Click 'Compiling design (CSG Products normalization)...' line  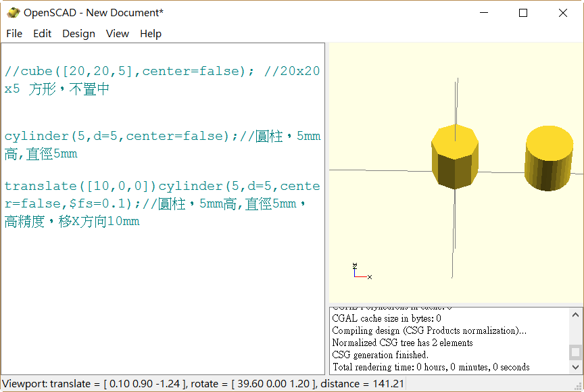click(x=429, y=330)
